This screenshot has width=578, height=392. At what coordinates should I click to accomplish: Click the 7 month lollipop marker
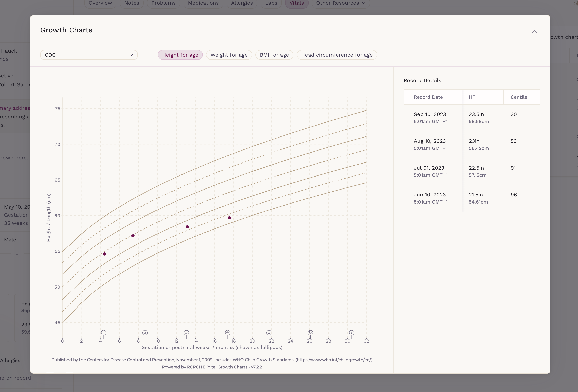351,333
